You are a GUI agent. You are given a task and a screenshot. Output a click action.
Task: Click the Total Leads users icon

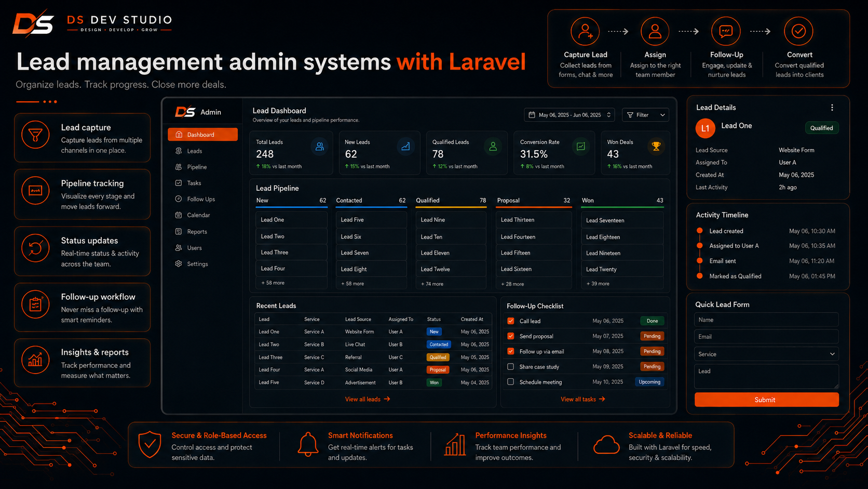(x=320, y=147)
